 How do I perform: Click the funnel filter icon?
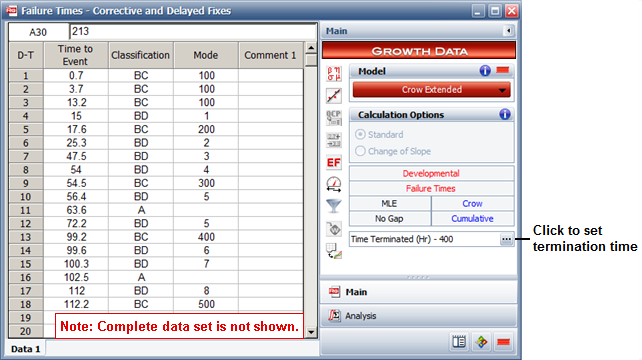tap(334, 206)
